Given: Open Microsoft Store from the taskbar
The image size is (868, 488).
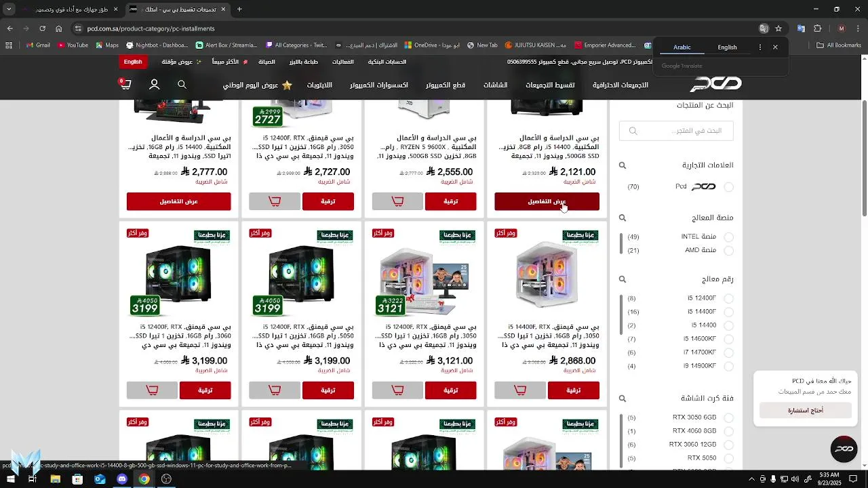Looking at the screenshot, I should (77, 479).
